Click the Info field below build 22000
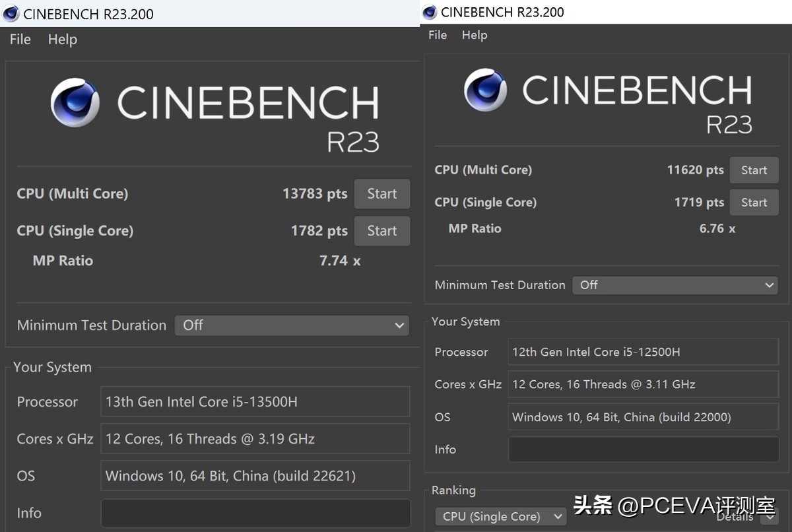 643,449
